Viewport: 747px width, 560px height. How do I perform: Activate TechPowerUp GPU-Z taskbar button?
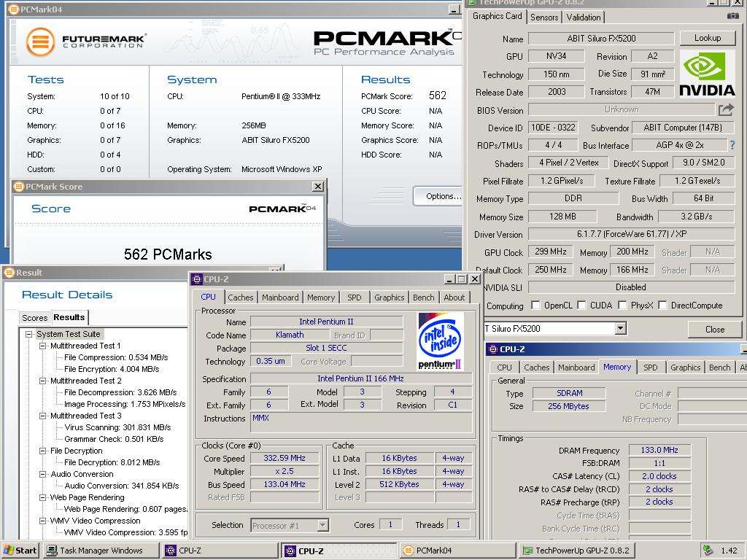coord(577,550)
